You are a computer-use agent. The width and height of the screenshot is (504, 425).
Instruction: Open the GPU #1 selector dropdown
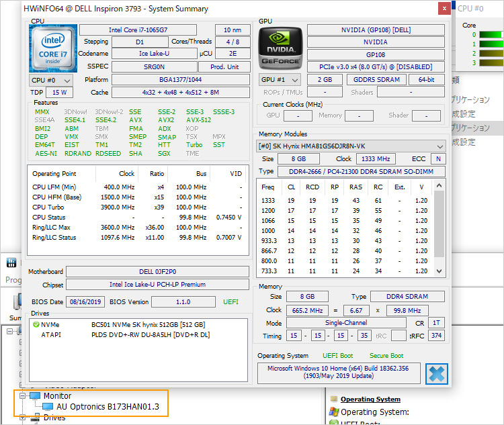point(280,80)
